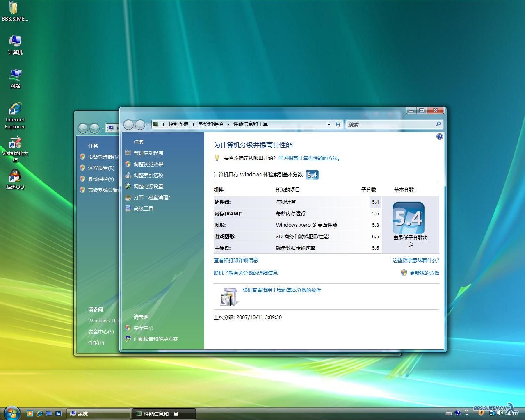Open the 学习提高计算机性能的方法 link
Screen dimensions: 525x420
click(309, 158)
